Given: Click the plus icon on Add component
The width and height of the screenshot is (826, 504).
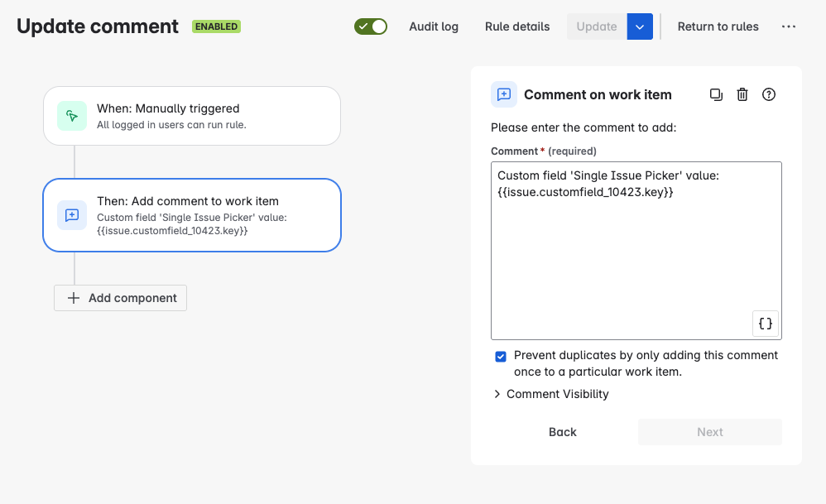Looking at the screenshot, I should pos(74,298).
